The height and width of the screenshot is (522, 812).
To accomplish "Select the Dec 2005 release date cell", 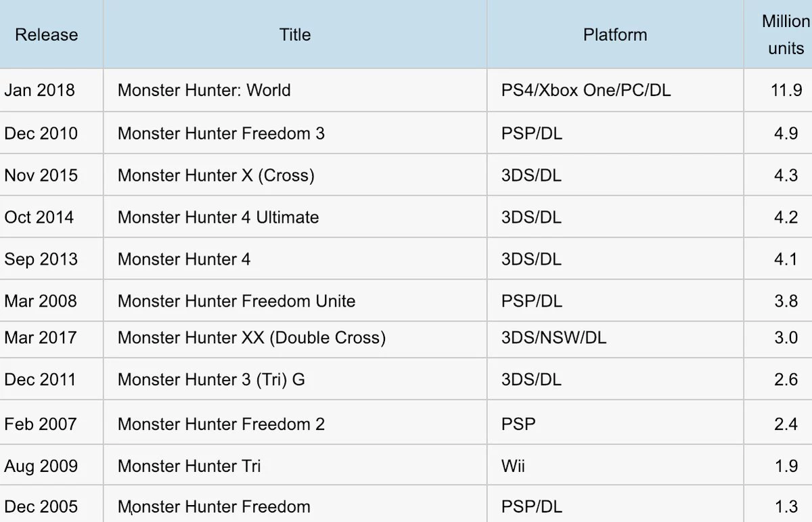I will click(51, 505).
